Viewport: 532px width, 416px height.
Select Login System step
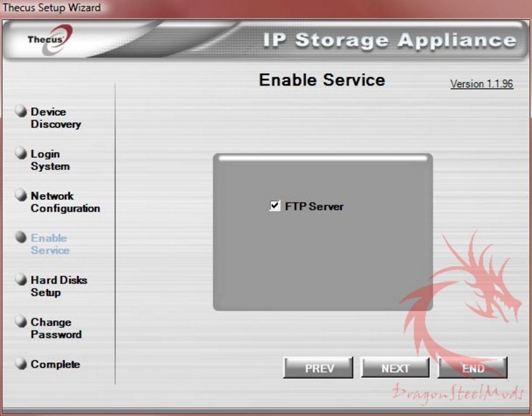pos(50,160)
